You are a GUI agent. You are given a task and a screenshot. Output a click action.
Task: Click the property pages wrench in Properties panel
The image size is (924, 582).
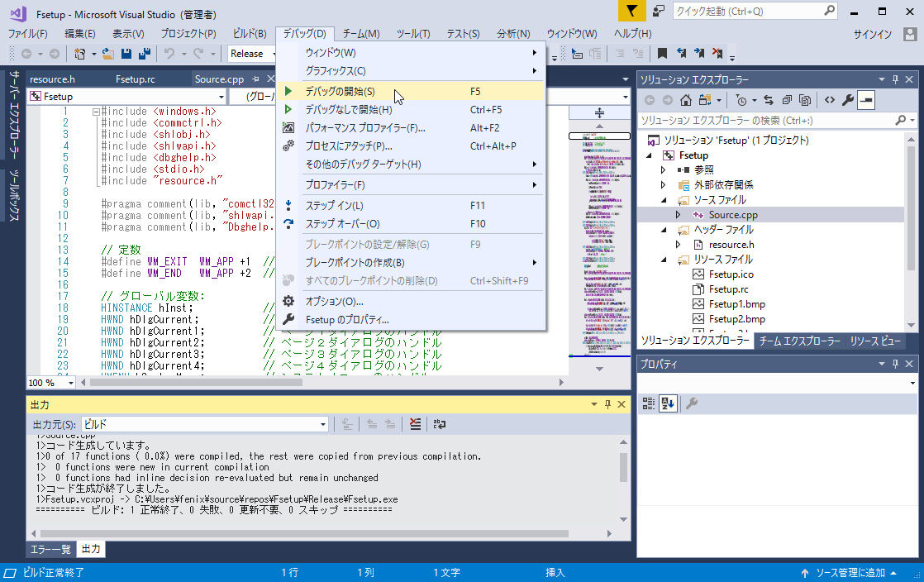(x=692, y=403)
